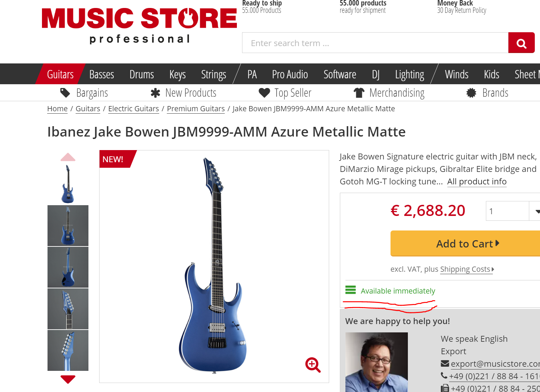Open the All product info link

477,182
